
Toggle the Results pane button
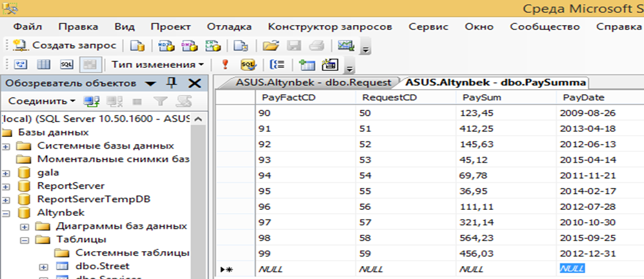89,65
